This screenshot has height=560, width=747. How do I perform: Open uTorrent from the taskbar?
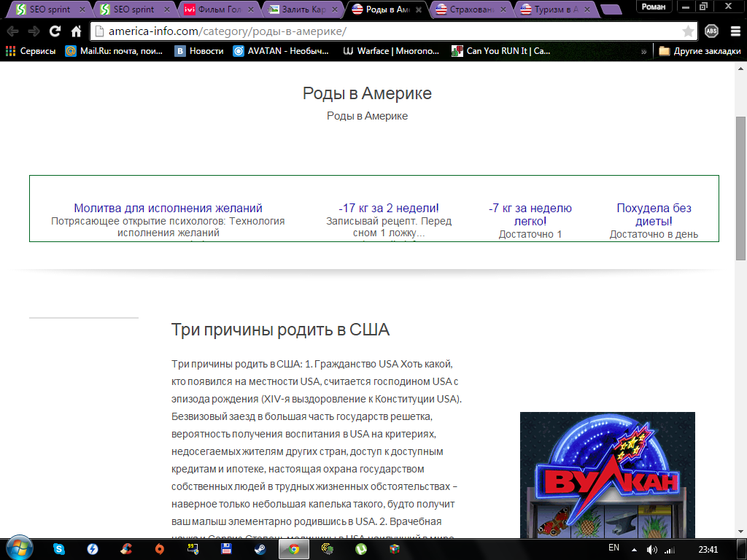pyautogui.click(x=361, y=549)
